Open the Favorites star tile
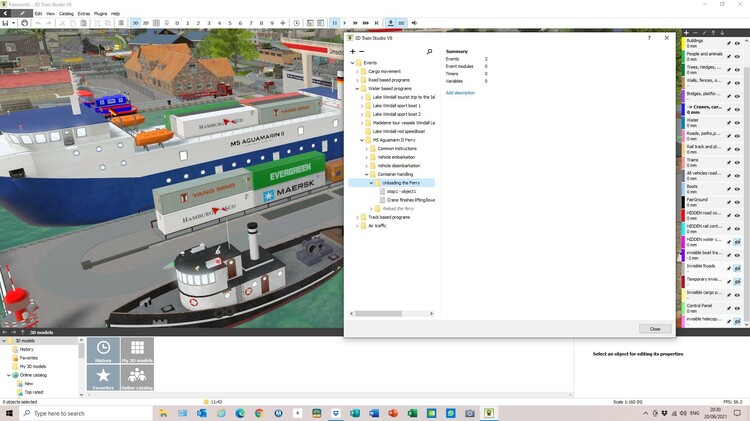Viewport: 750px width, 421px height. click(x=103, y=377)
